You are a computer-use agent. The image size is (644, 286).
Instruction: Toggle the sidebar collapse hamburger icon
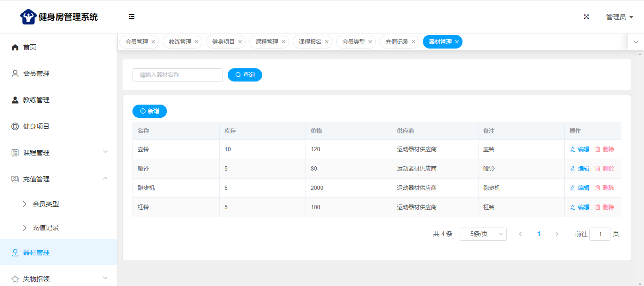(132, 16)
